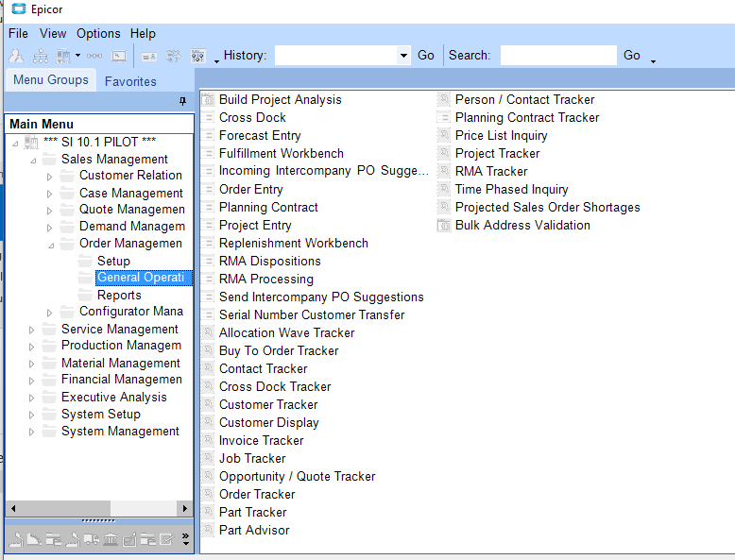The width and height of the screenshot is (735, 560).
Task: Click the robot arm icon beside the truck
Action: (73, 540)
